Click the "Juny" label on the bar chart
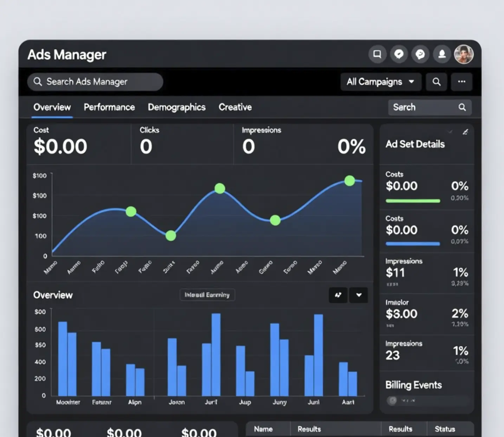This screenshot has height=437, width=504. coord(280,402)
